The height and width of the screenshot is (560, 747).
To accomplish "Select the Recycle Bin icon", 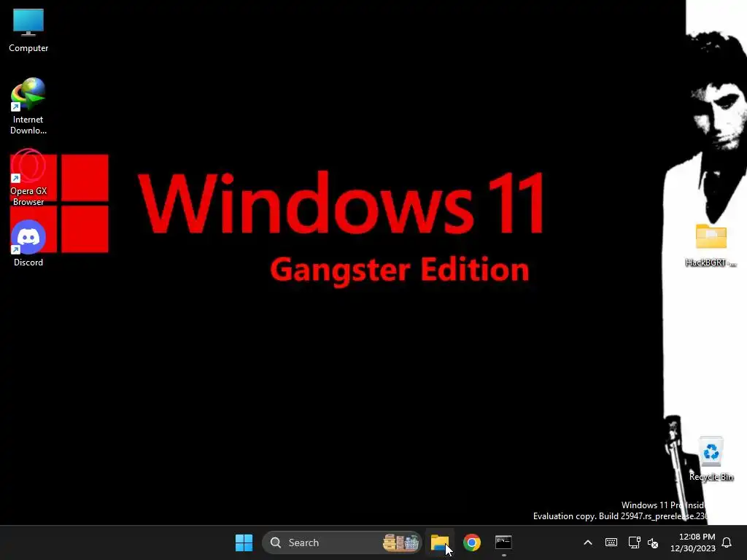I will pyautogui.click(x=711, y=459).
